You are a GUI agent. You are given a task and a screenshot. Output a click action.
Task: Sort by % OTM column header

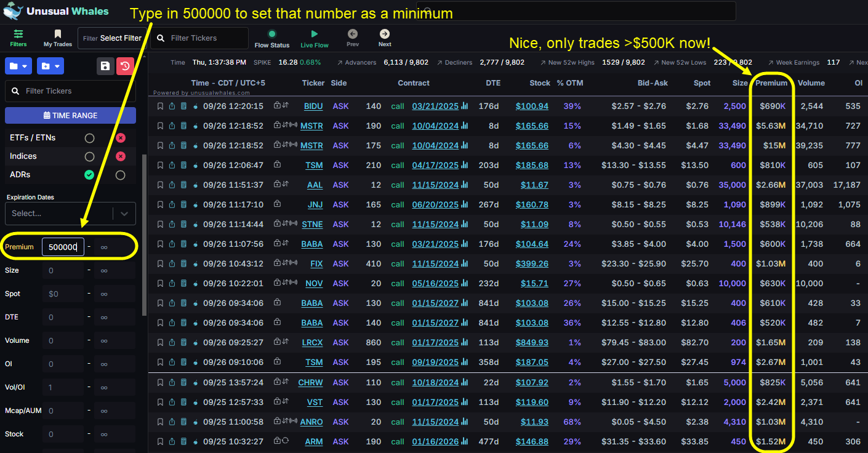pyautogui.click(x=569, y=83)
